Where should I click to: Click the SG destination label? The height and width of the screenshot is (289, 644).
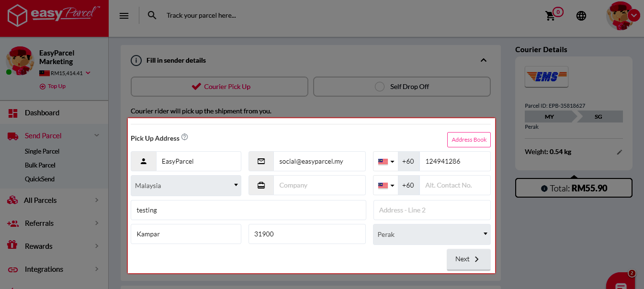pyautogui.click(x=599, y=117)
